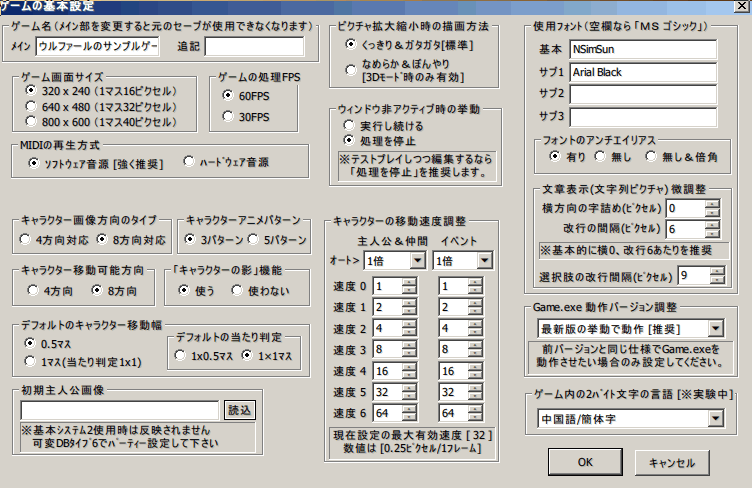Click the 追記 game name field
This screenshot has height=488, width=752.
(255, 46)
